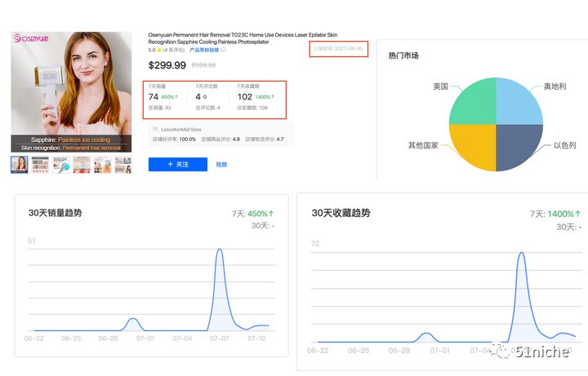Click the 7天销量 value 74
This screenshot has width=588, height=376.
coord(154,97)
